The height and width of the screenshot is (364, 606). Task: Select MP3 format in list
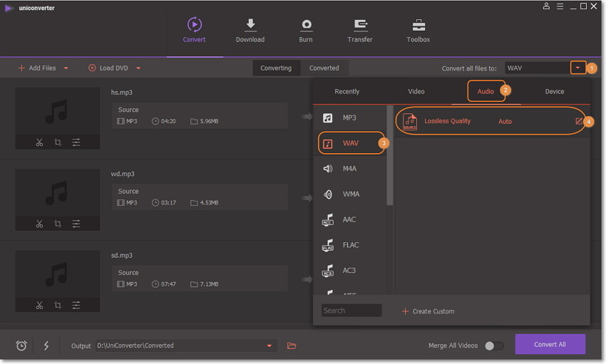[x=351, y=118]
